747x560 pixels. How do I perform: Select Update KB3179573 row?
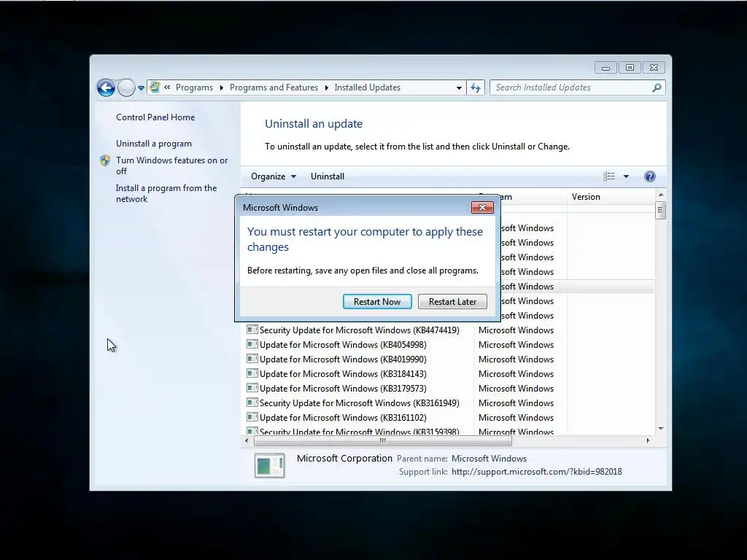[x=449, y=389]
